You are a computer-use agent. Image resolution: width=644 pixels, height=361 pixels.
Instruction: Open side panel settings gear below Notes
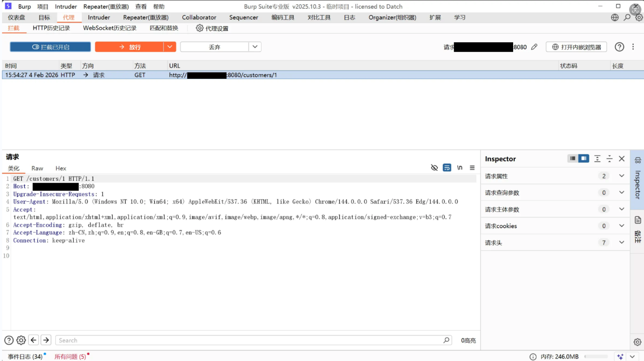637,342
